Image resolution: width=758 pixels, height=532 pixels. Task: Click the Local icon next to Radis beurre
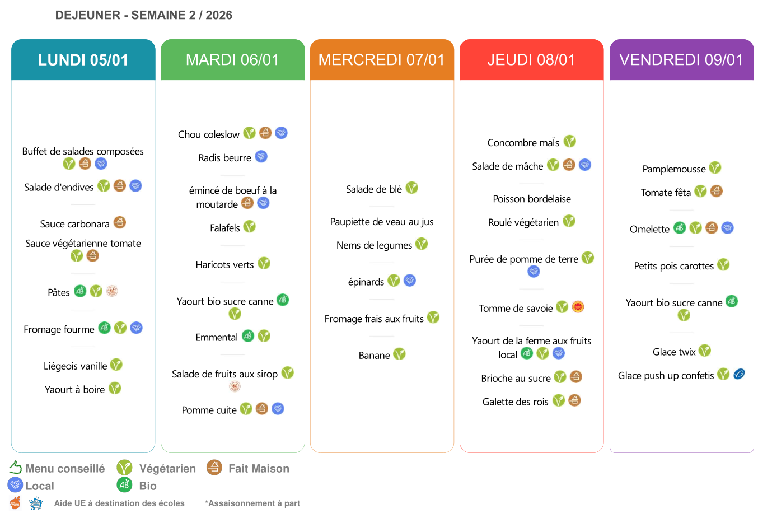[x=261, y=157]
